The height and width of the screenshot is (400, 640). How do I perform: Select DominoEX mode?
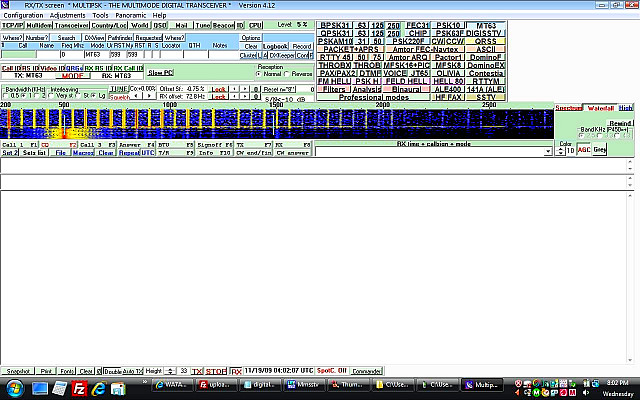click(x=486, y=65)
